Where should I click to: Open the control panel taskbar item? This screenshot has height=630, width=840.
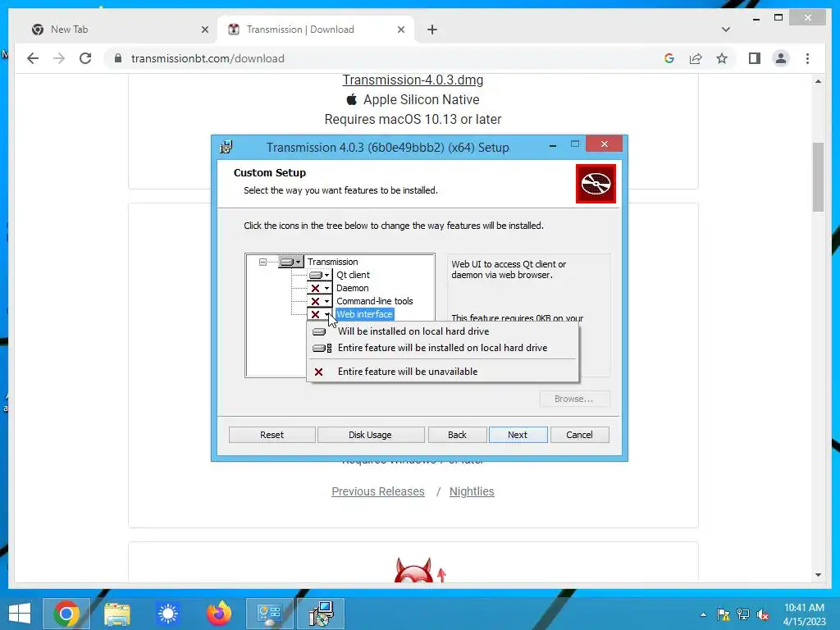pyautogui.click(x=269, y=614)
